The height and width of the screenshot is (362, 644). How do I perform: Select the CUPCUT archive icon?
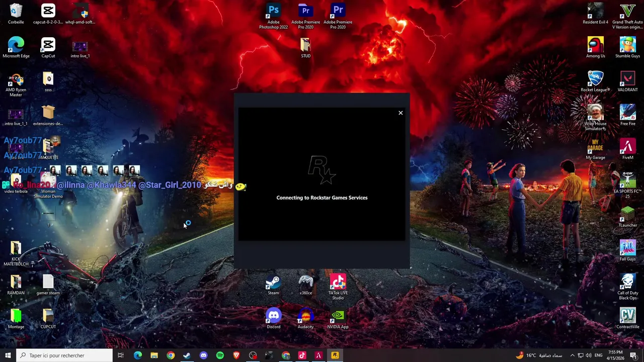click(48, 319)
